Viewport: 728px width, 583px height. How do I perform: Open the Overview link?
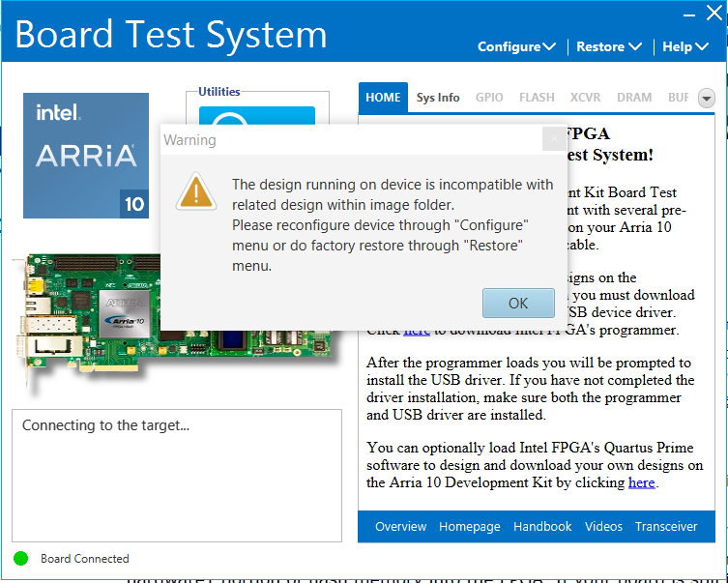pyautogui.click(x=400, y=527)
